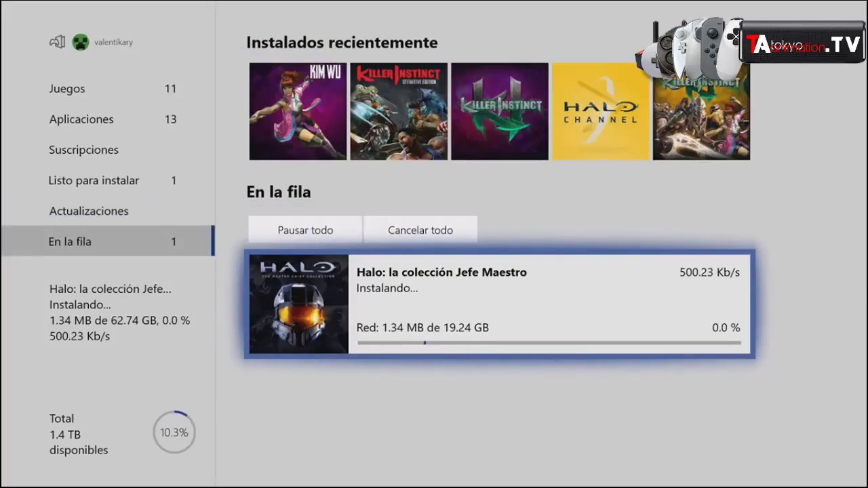Click Pausar todo button
The image size is (868, 488).
coord(305,230)
